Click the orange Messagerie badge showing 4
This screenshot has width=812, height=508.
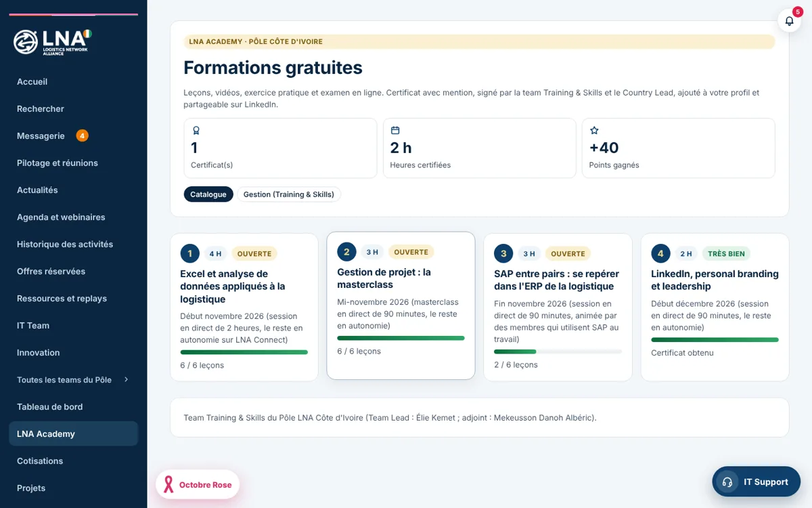pyautogui.click(x=82, y=135)
